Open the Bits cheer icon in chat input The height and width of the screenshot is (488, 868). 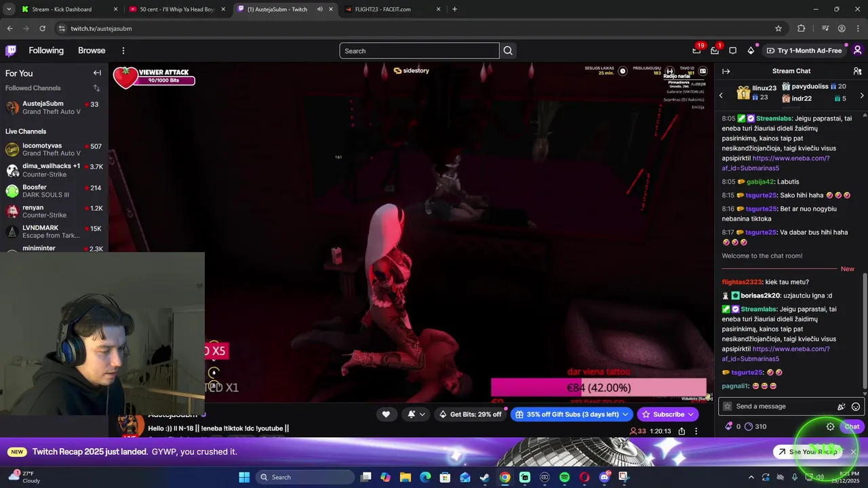pos(842,407)
